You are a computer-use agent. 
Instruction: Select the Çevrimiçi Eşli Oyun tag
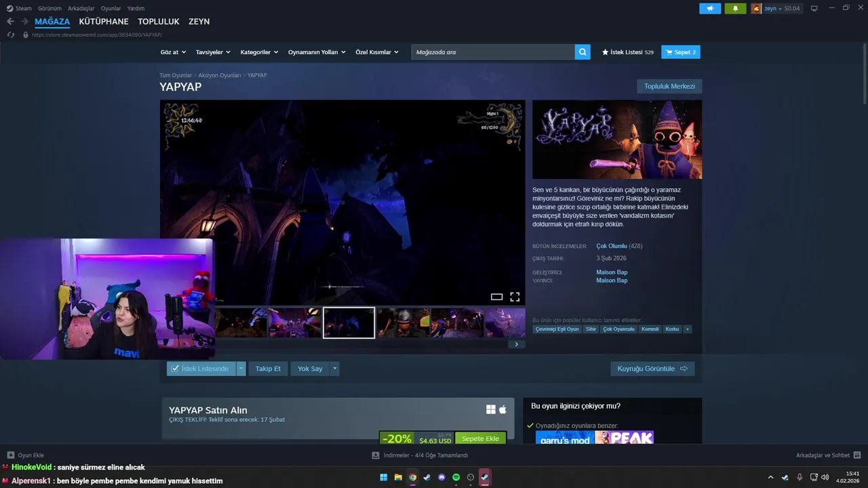(x=557, y=329)
